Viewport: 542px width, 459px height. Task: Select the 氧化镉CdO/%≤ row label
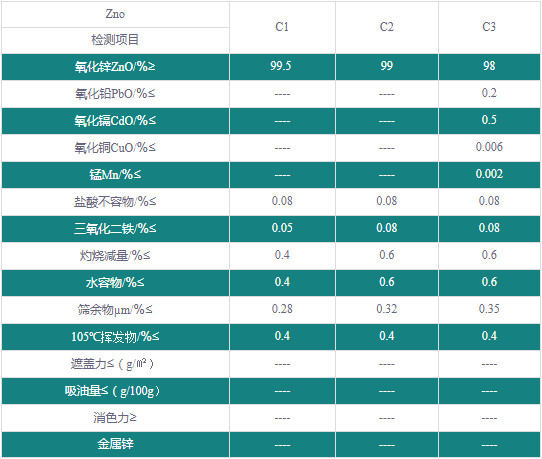coord(115,121)
